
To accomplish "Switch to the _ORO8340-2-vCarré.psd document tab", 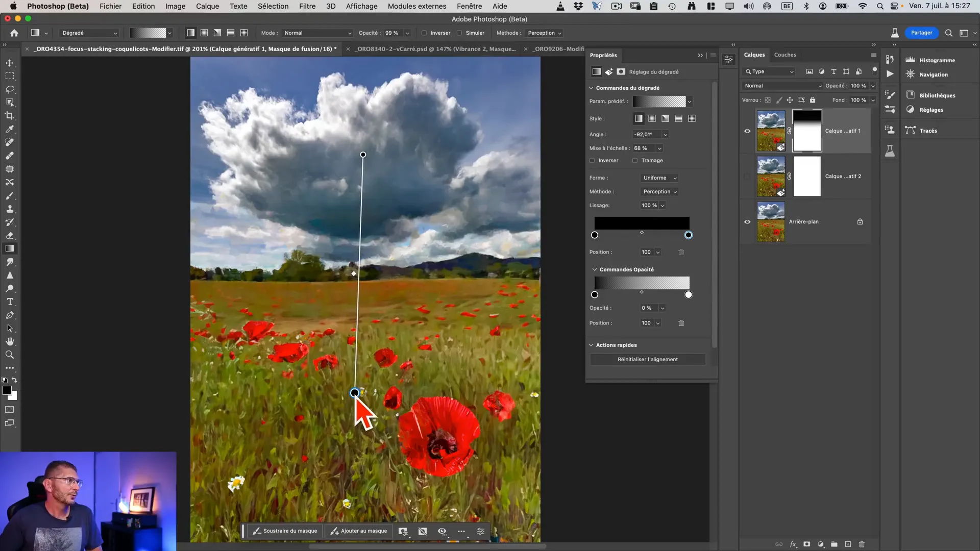I will point(436,49).
